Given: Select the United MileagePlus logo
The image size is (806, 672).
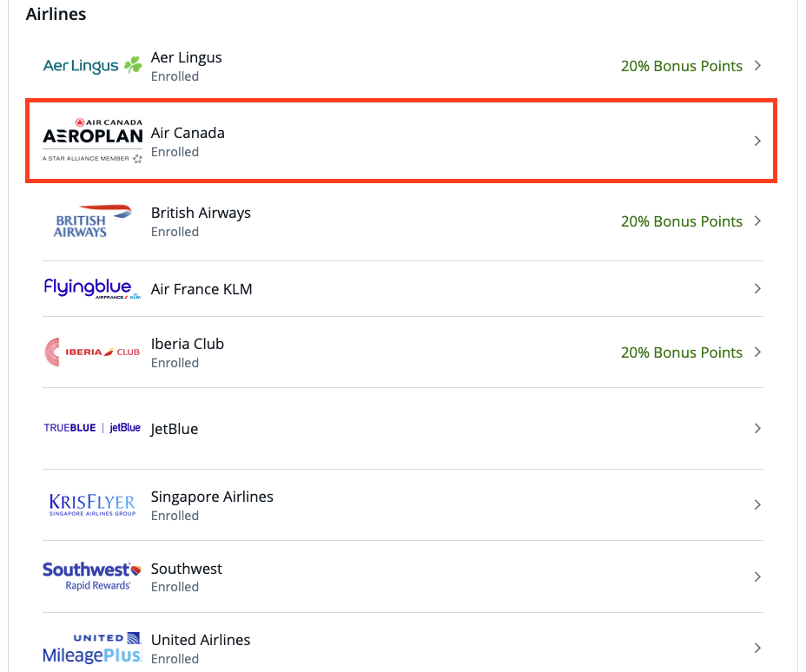Looking at the screenshot, I should tap(92, 647).
